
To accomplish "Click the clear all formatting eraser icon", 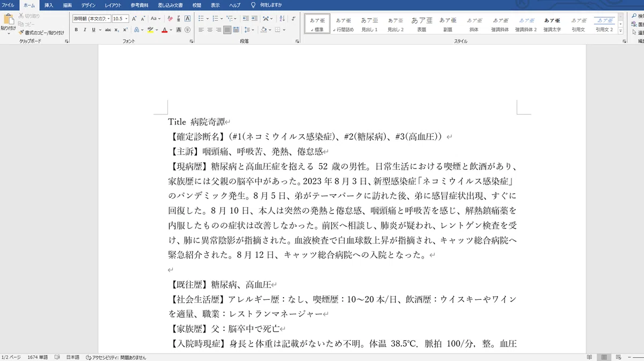I will coord(170,19).
